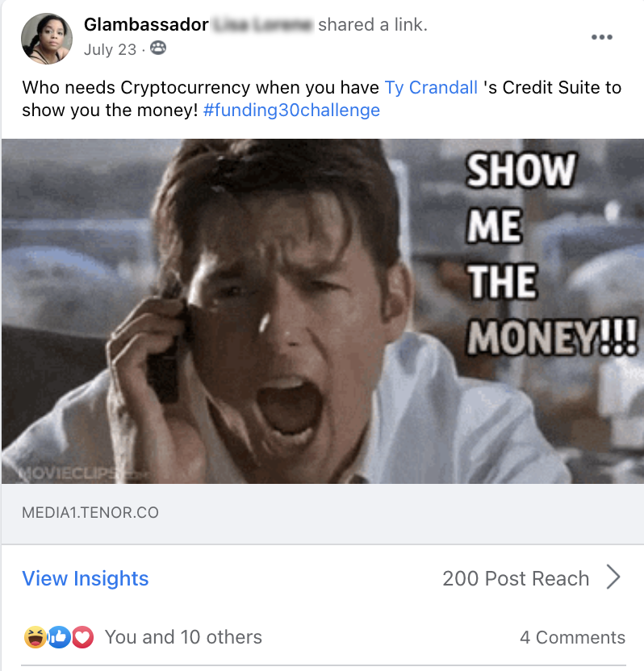
Task: Click the #funding30challenge hashtag
Action: (x=291, y=110)
